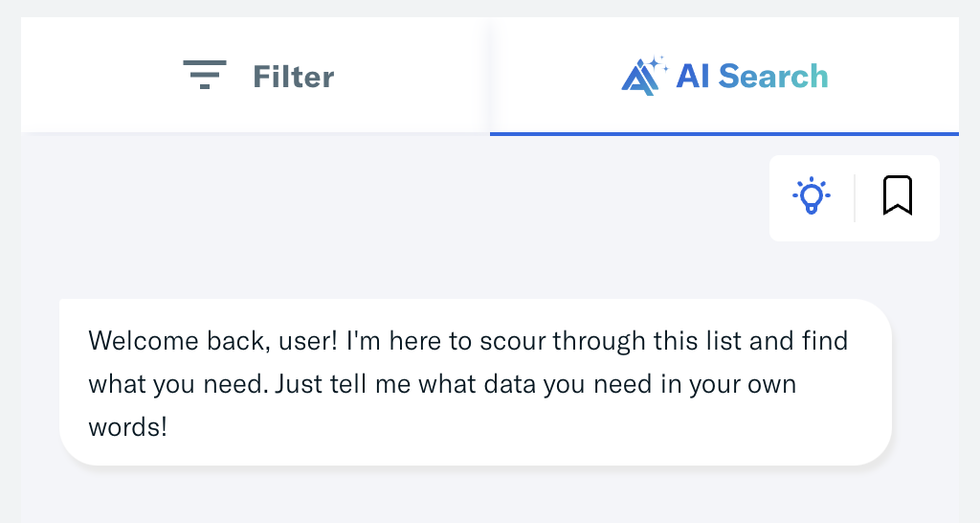This screenshot has width=980, height=523.
Task: Click the sparkle stars above the AI logo
Action: (657, 63)
